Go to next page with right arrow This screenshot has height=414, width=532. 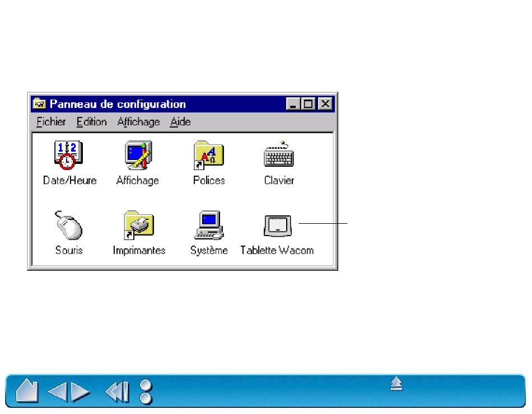point(81,392)
